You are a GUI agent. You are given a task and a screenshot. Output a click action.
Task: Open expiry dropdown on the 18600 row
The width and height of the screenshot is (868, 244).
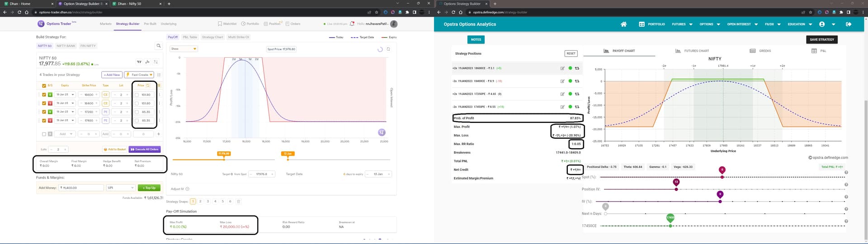coord(65,95)
